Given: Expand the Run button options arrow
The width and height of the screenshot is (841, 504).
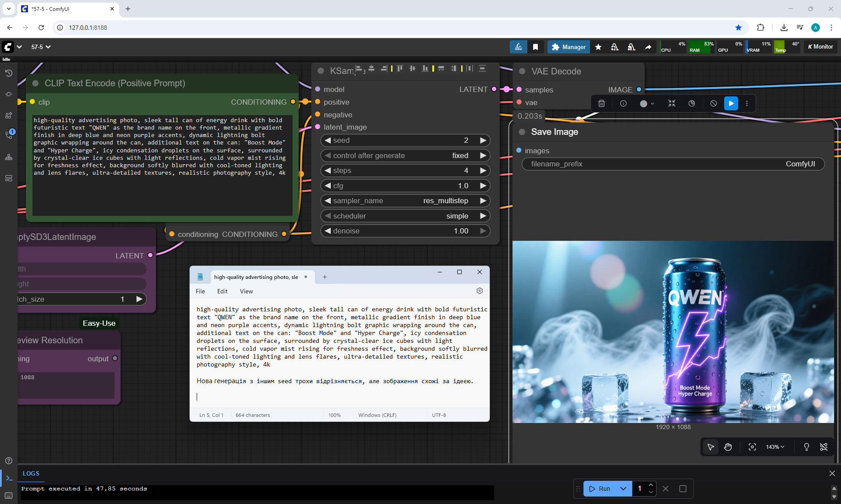Looking at the screenshot, I should (623, 489).
